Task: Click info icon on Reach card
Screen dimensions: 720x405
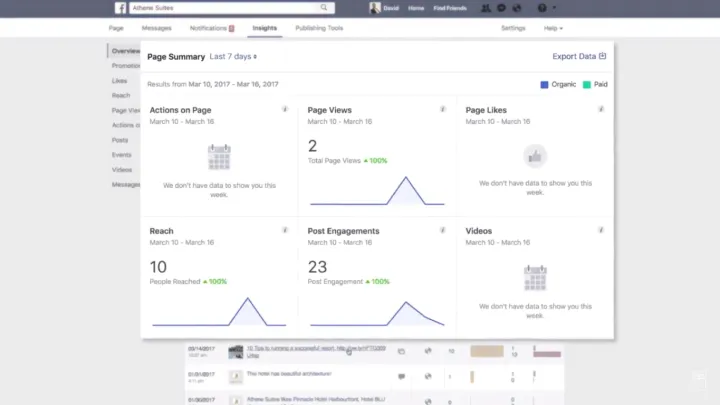Action: pos(285,230)
